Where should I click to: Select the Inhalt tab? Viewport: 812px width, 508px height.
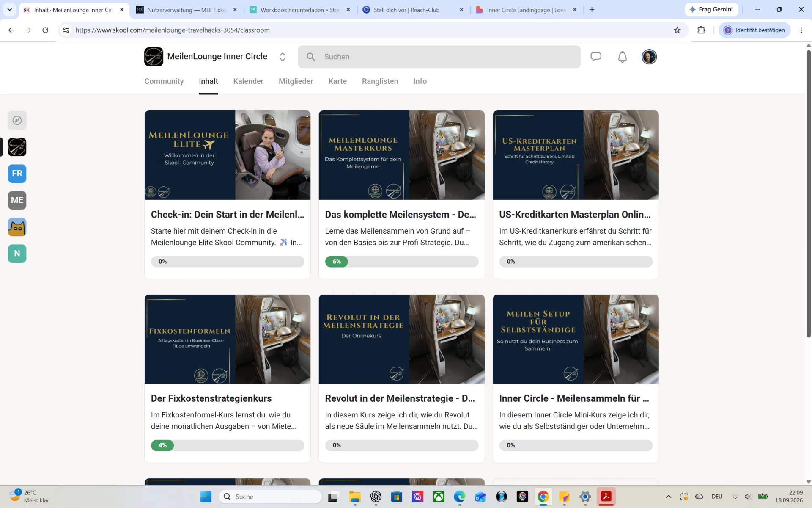pos(208,81)
